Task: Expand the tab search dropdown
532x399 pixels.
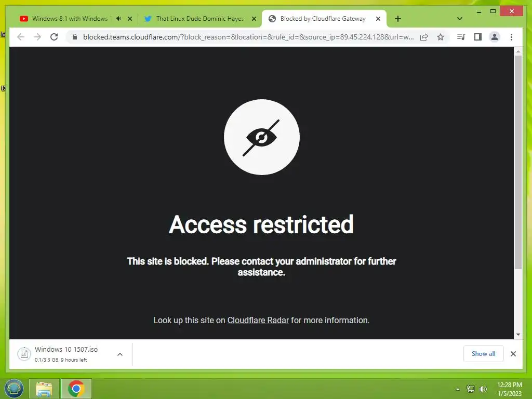Action: [460, 19]
